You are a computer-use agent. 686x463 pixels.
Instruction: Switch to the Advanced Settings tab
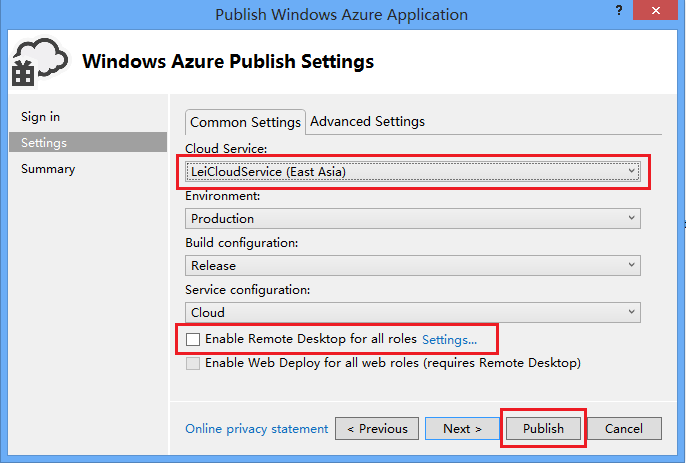(368, 121)
